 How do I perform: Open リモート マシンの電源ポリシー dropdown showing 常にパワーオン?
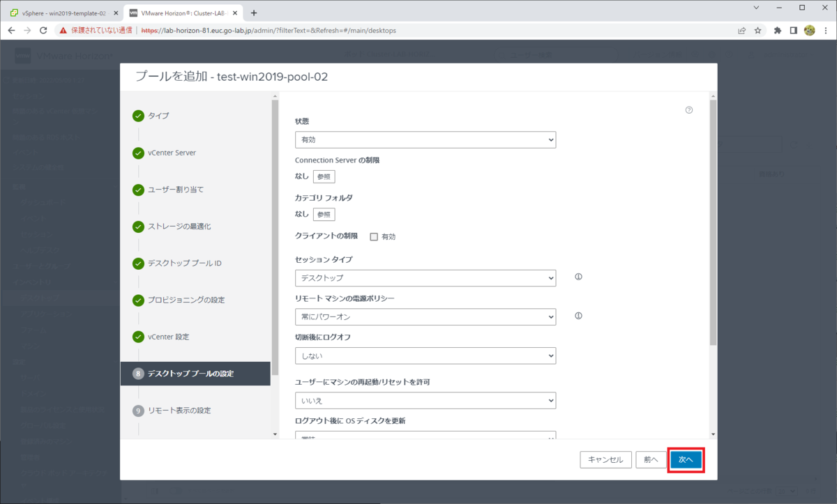[425, 317]
